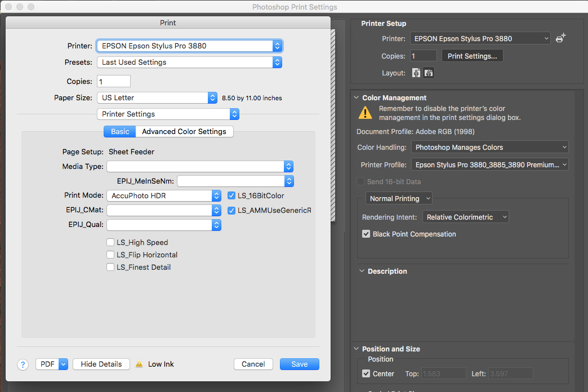This screenshot has height=392, width=588.
Task: Click the 'Low Ink' status text
Action: [161, 364]
